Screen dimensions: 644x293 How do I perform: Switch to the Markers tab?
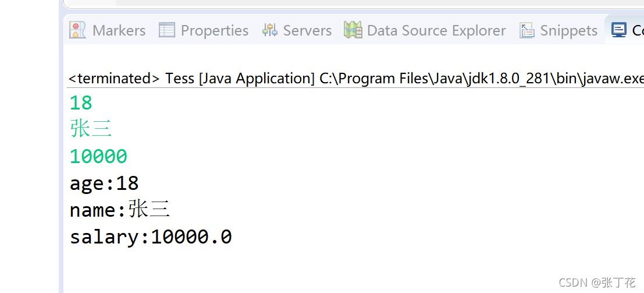[119, 30]
